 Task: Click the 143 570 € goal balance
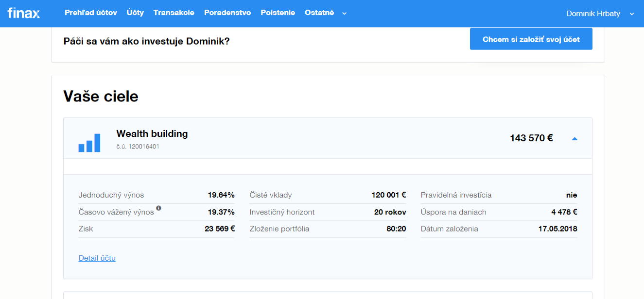coord(531,138)
